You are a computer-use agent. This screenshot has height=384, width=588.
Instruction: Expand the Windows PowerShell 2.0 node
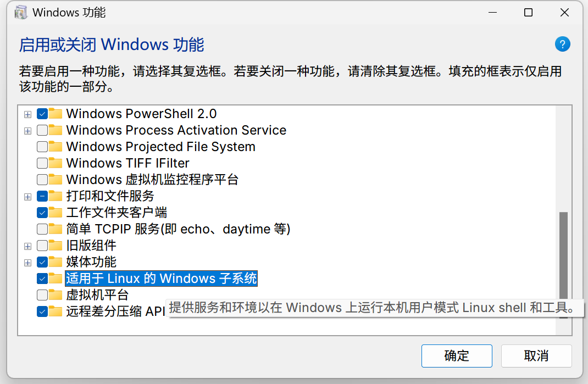pyautogui.click(x=27, y=114)
